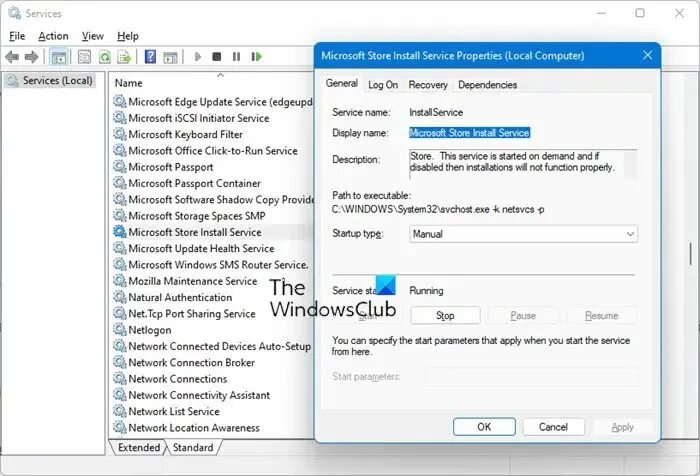Screen dimensions: 700x476
Task: Click gear icon beside Microsoft Keyboard Filter
Action: (x=120, y=134)
